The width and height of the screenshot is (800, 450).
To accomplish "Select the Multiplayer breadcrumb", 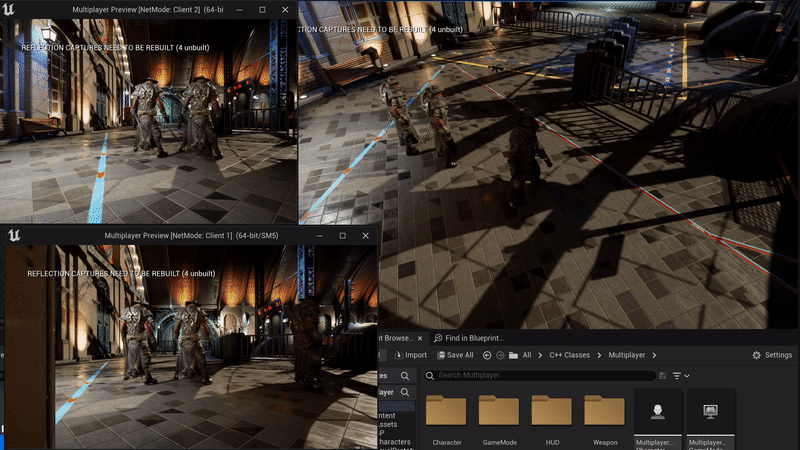I will click(x=627, y=355).
